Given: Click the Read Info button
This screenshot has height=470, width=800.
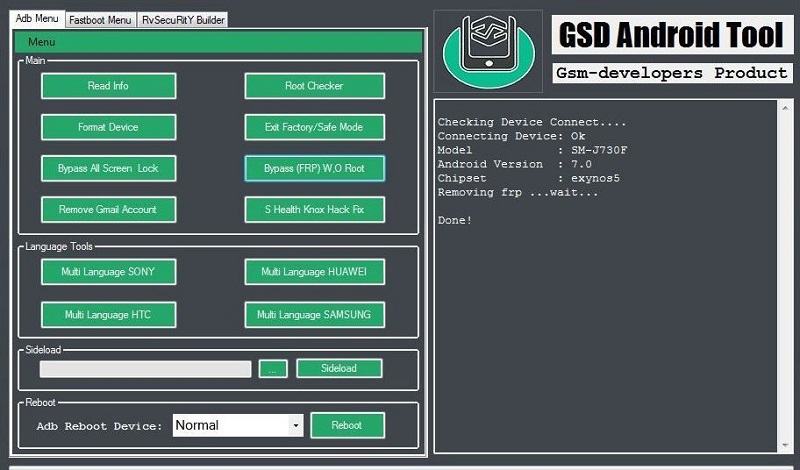Looking at the screenshot, I should [108, 86].
